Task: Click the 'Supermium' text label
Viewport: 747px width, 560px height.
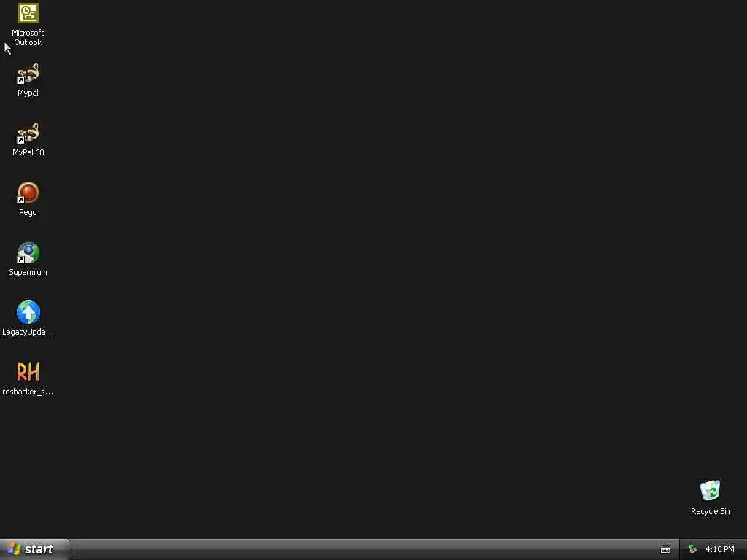Action: 28,273
